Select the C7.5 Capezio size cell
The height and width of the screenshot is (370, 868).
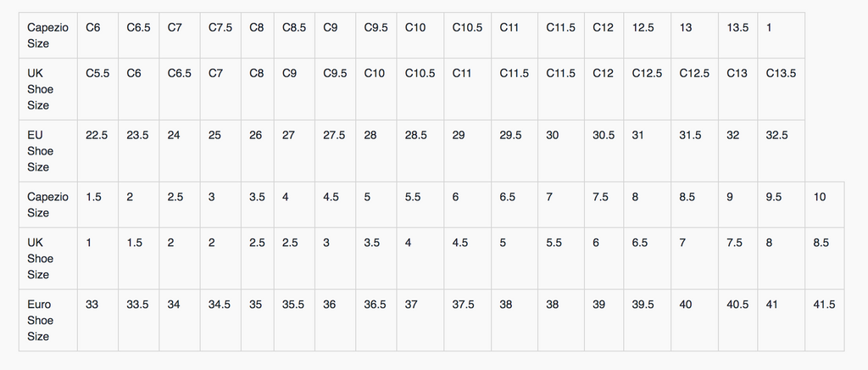point(220,28)
